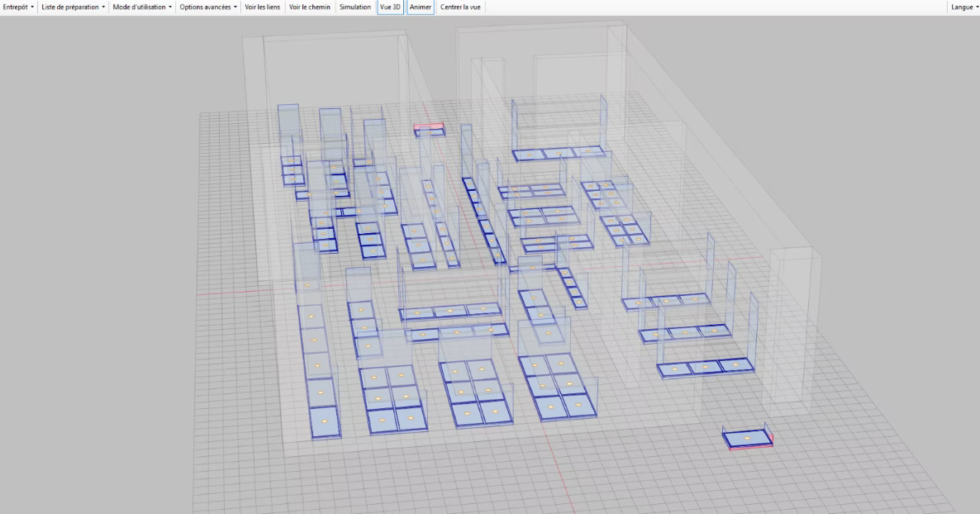Toggle the Vue 3D view mode
Screen dimensions: 980x514
[x=389, y=7]
